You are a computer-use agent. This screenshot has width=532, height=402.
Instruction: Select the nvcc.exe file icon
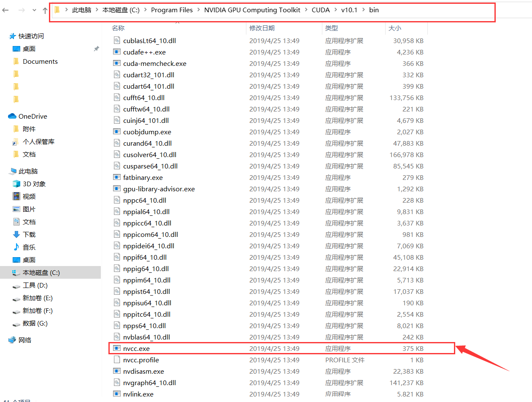117,348
